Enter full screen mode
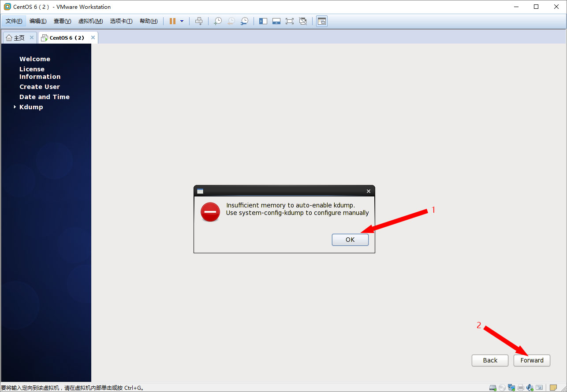 pos(290,21)
